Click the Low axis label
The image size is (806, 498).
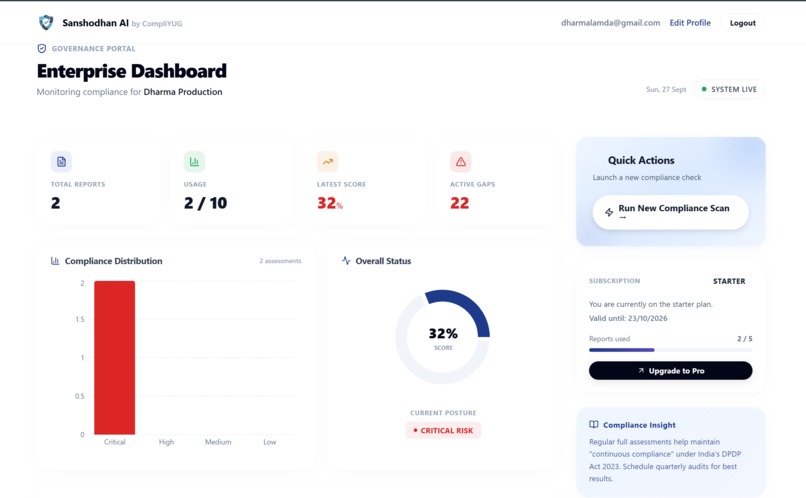coord(270,442)
